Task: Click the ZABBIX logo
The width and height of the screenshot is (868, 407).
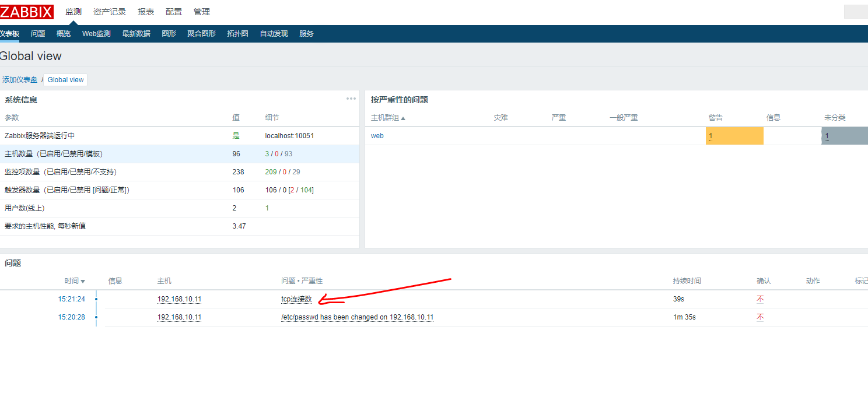Action: (x=27, y=12)
